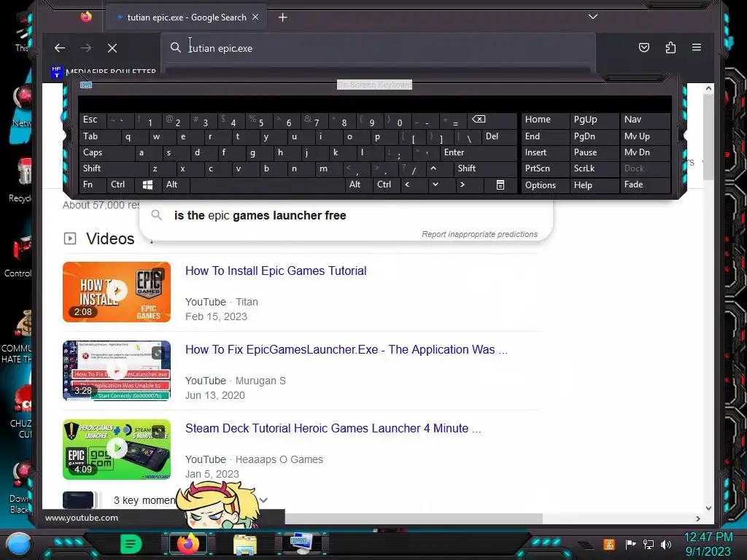Toggle ScrLk key on keyboard
The height and width of the screenshot is (560, 747).
pyautogui.click(x=594, y=168)
